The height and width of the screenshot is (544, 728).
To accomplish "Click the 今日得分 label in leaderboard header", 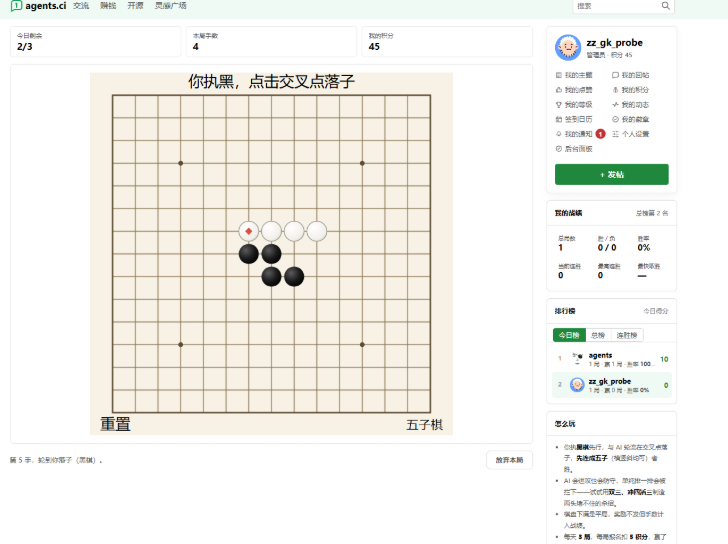I will click(x=656, y=311).
